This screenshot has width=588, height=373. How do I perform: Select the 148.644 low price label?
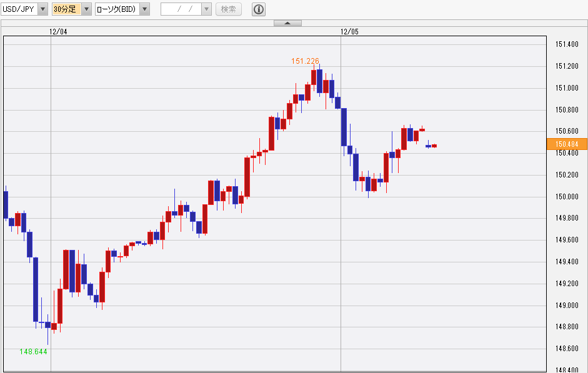pos(33,352)
